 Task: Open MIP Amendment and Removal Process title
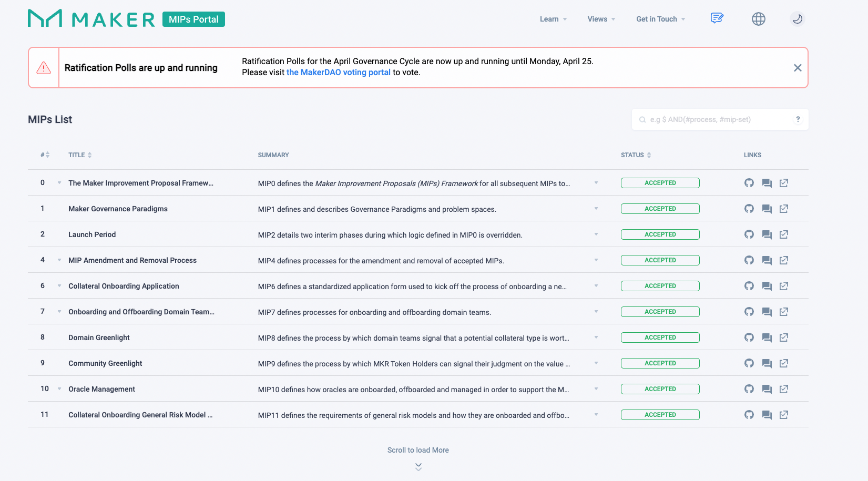click(x=132, y=260)
